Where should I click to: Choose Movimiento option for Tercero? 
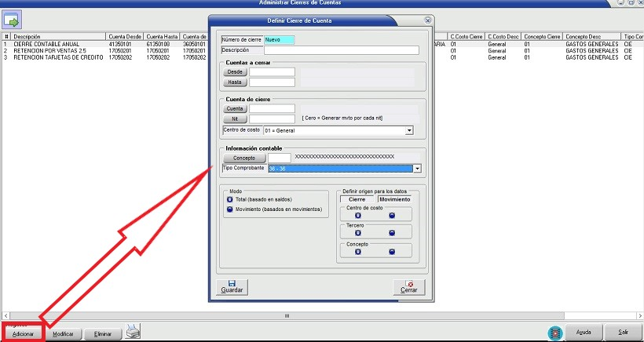coord(392,233)
